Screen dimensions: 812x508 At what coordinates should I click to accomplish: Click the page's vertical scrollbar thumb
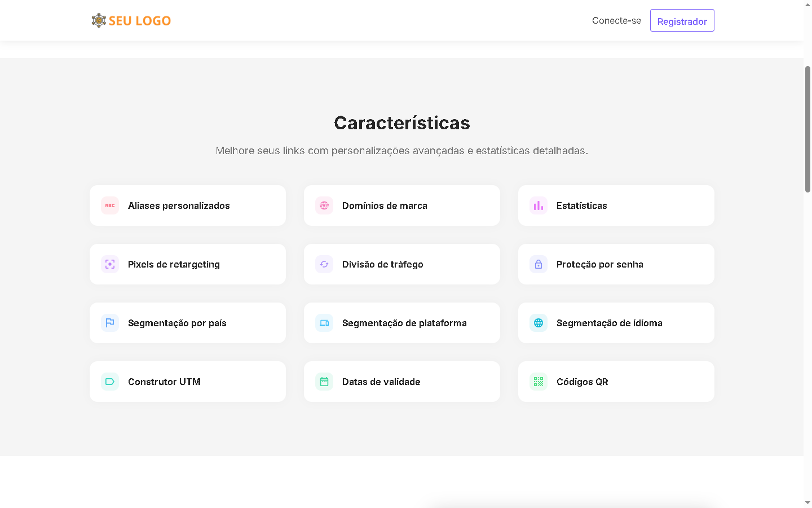click(807, 129)
